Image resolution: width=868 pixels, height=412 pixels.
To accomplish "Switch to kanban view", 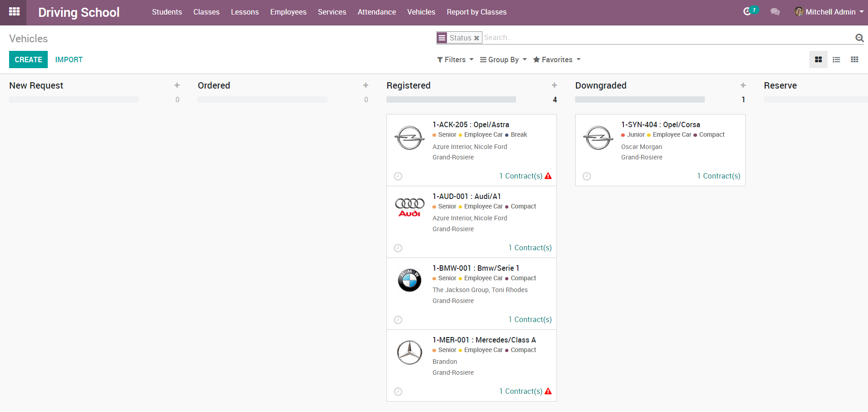I will (818, 60).
